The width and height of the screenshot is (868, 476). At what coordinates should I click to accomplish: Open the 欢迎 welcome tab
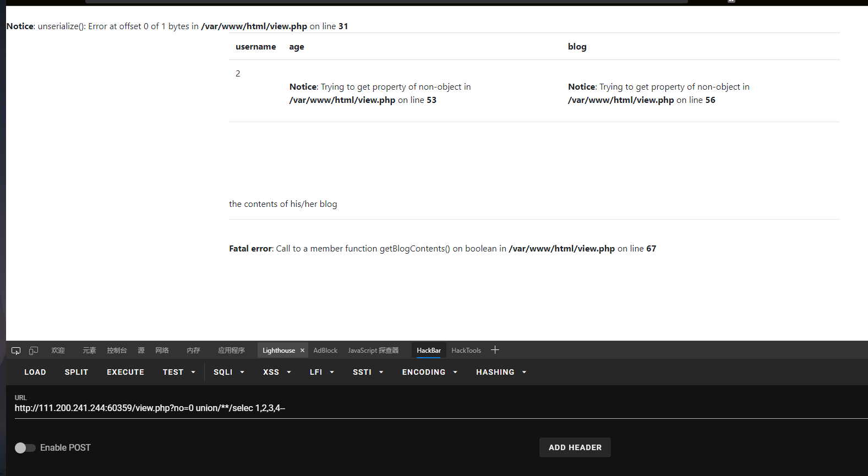pyautogui.click(x=58, y=351)
